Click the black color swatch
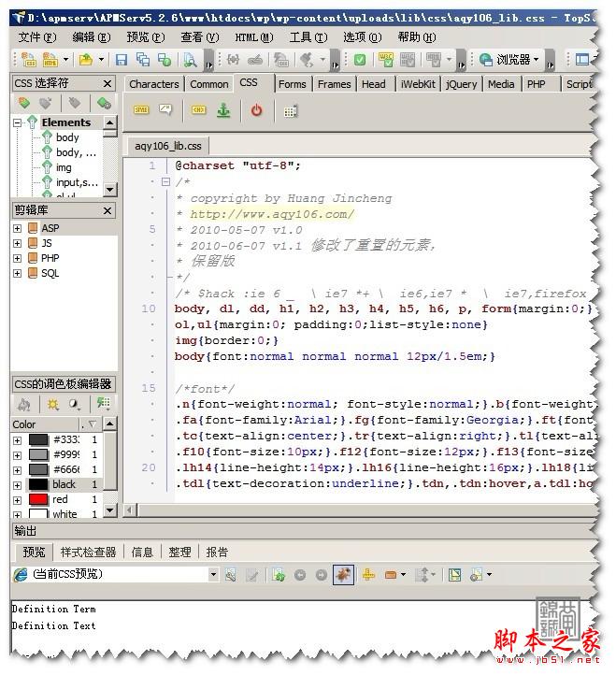 pos(38,484)
